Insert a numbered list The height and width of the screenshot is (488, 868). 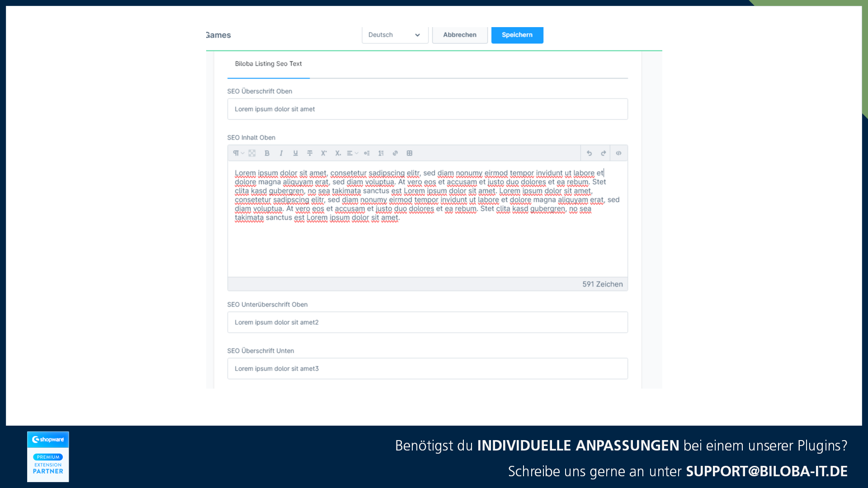pyautogui.click(x=381, y=153)
